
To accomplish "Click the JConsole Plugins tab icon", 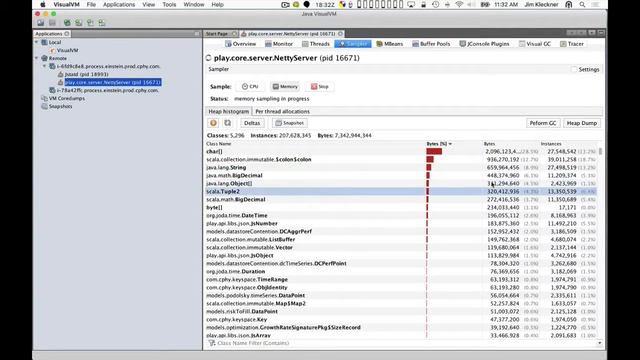I will (462, 44).
